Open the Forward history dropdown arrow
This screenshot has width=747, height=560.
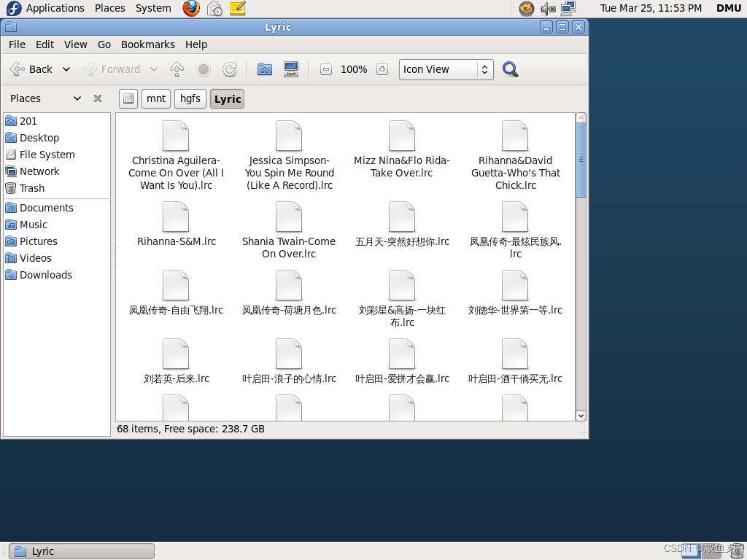point(153,69)
